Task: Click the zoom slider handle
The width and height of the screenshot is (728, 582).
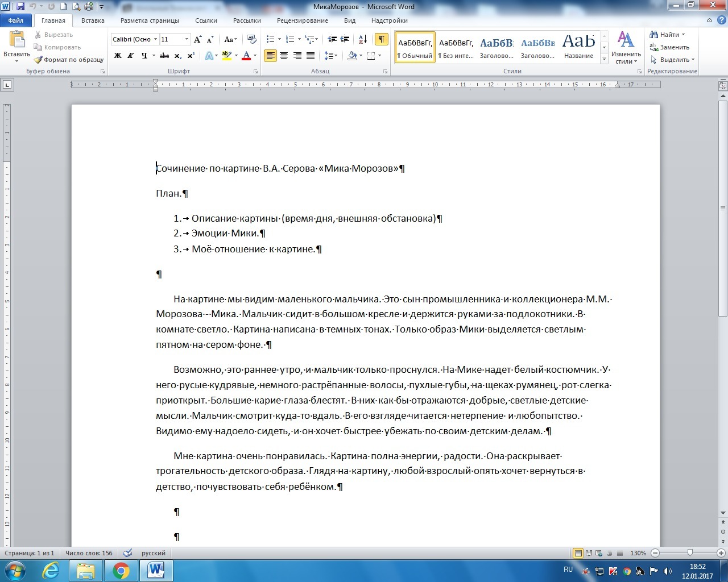Action: click(x=690, y=553)
